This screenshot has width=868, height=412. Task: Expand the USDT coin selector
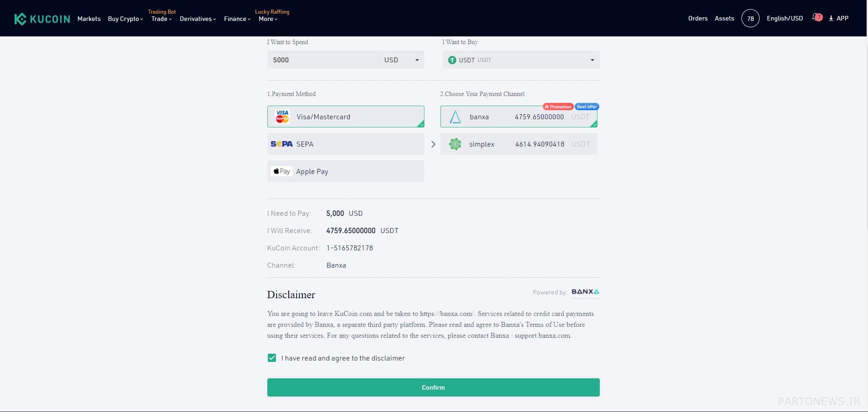pos(521,60)
